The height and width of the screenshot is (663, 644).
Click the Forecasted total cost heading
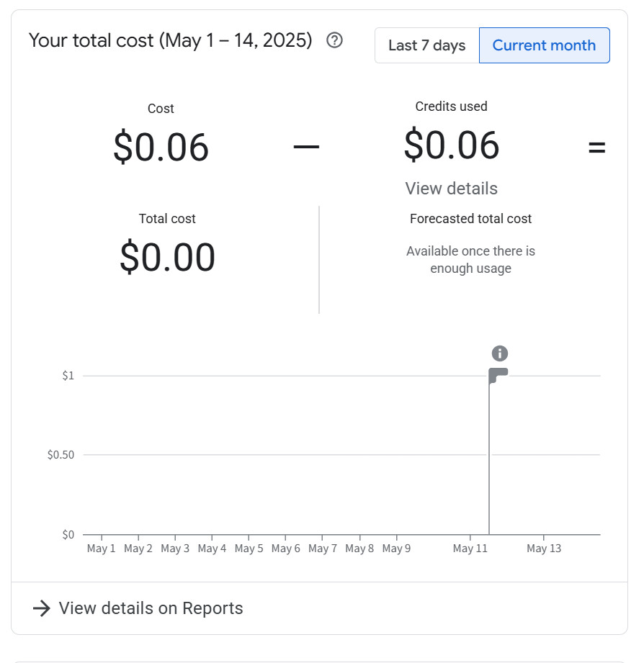(x=470, y=219)
